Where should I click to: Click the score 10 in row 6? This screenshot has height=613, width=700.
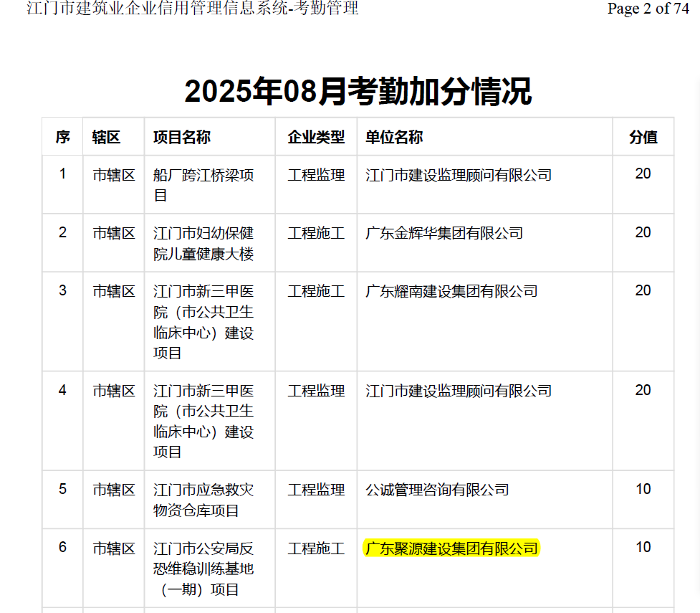pyautogui.click(x=643, y=547)
